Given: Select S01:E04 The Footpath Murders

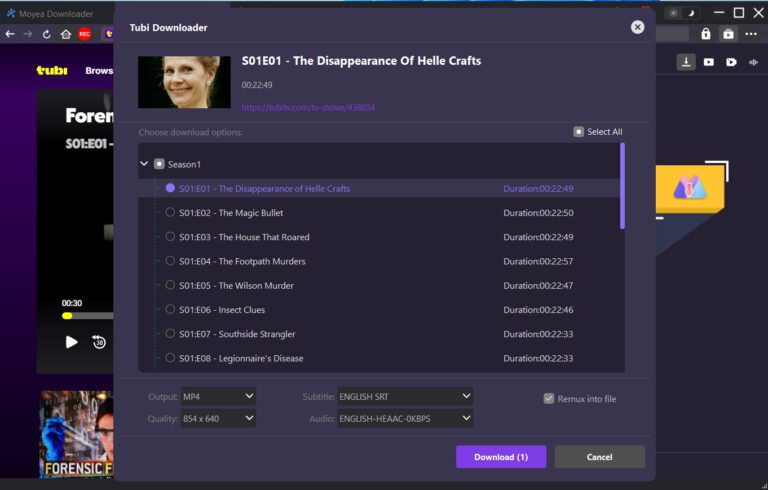Looking at the screenshot, I should click(x=170, y=261).
